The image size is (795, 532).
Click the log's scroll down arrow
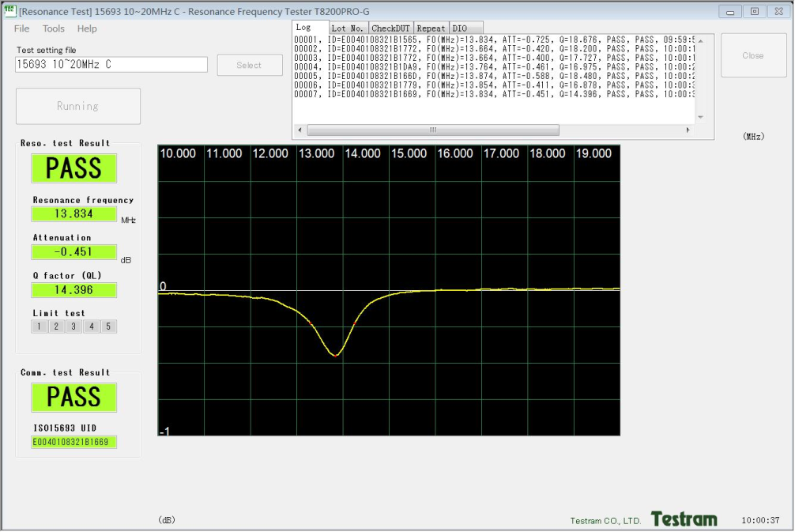pyautogui.click(x=700, y=117)
